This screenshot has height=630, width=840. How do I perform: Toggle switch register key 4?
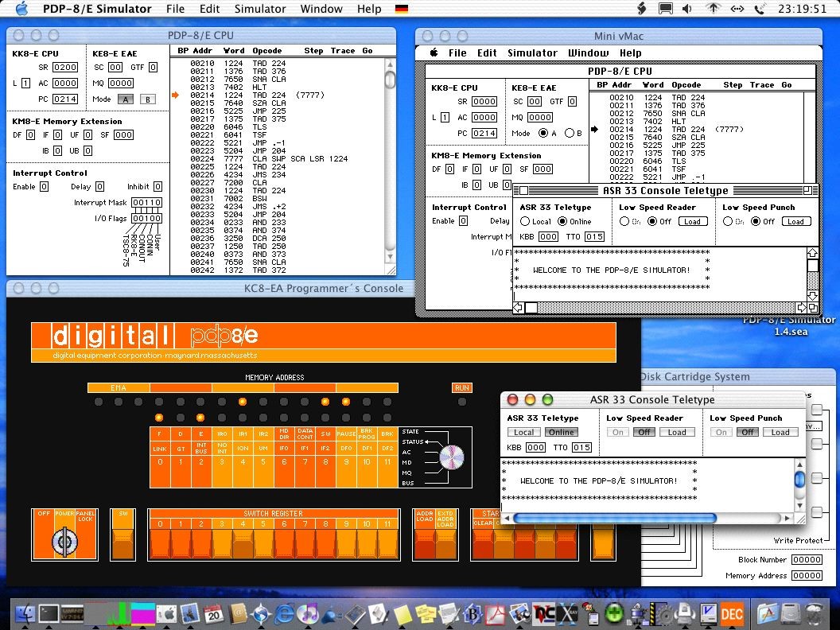pos(243,544)
